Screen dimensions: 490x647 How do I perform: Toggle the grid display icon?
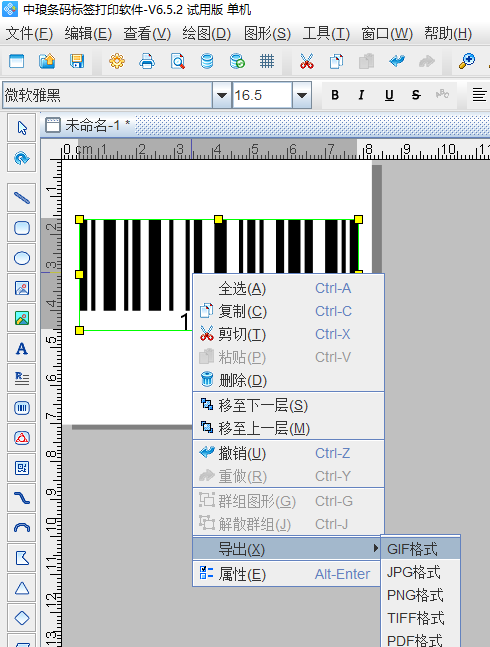(267, 61)
